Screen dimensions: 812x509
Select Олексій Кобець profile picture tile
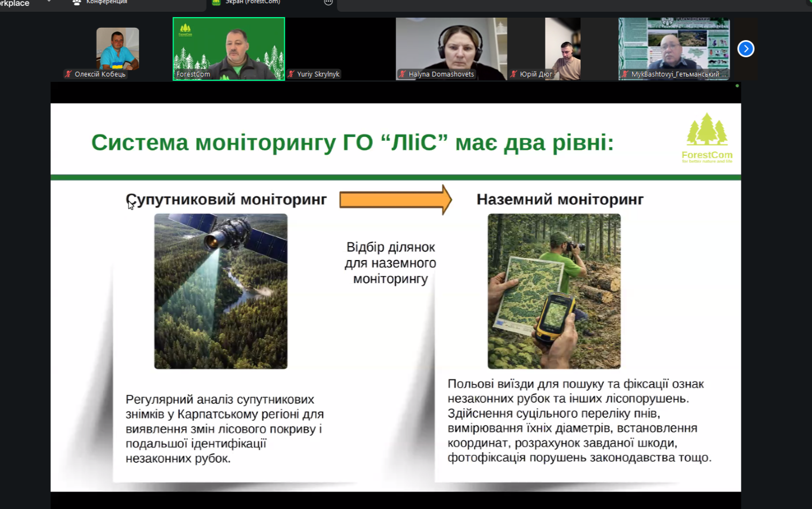pos(117,48)
